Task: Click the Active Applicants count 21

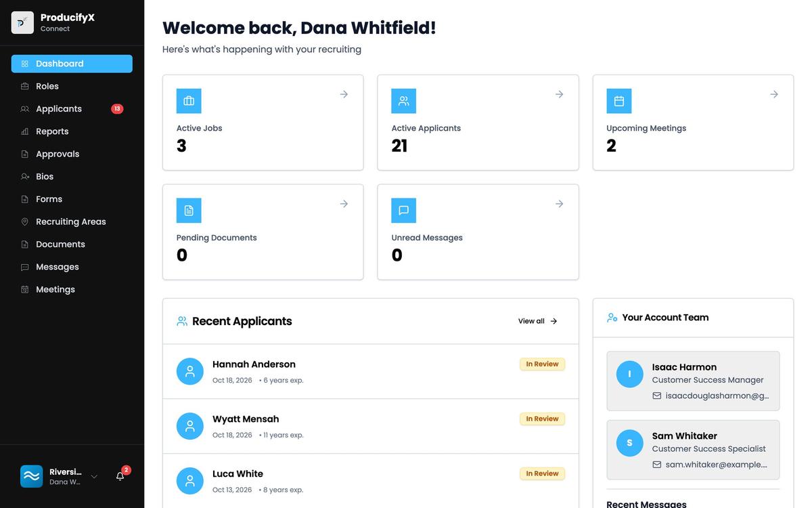Action: pyautogui.click(x=399, y=146)
